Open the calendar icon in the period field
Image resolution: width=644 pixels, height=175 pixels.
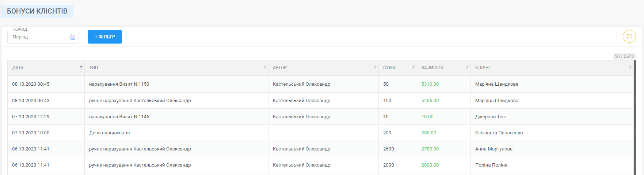pos(73,37)
